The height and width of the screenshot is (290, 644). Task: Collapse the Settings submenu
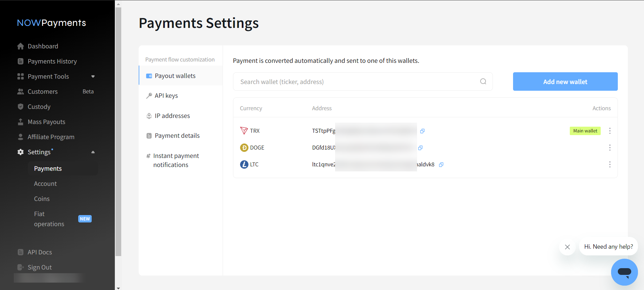pos(93,152)
